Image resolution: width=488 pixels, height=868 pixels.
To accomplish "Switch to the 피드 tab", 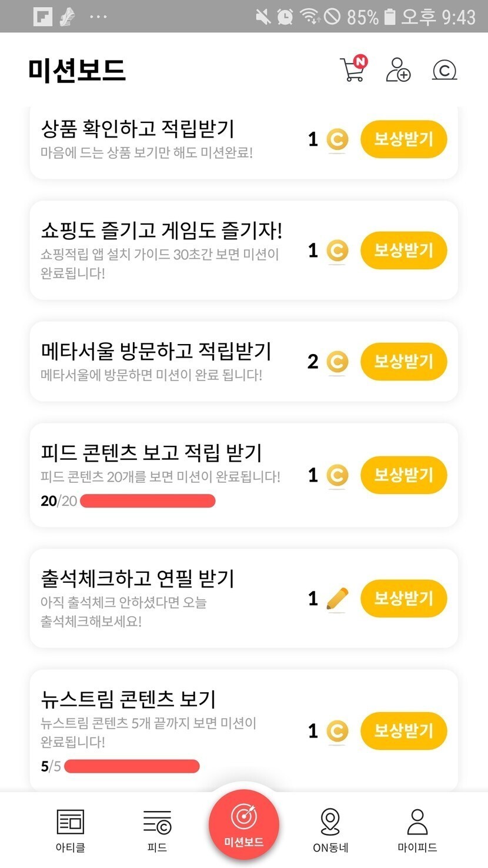I will coord(157,830).
